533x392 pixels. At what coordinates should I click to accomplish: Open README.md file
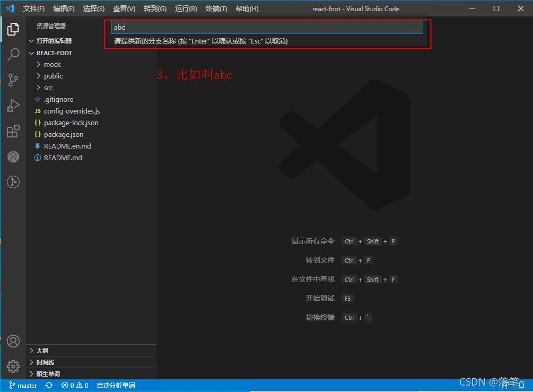63,158
